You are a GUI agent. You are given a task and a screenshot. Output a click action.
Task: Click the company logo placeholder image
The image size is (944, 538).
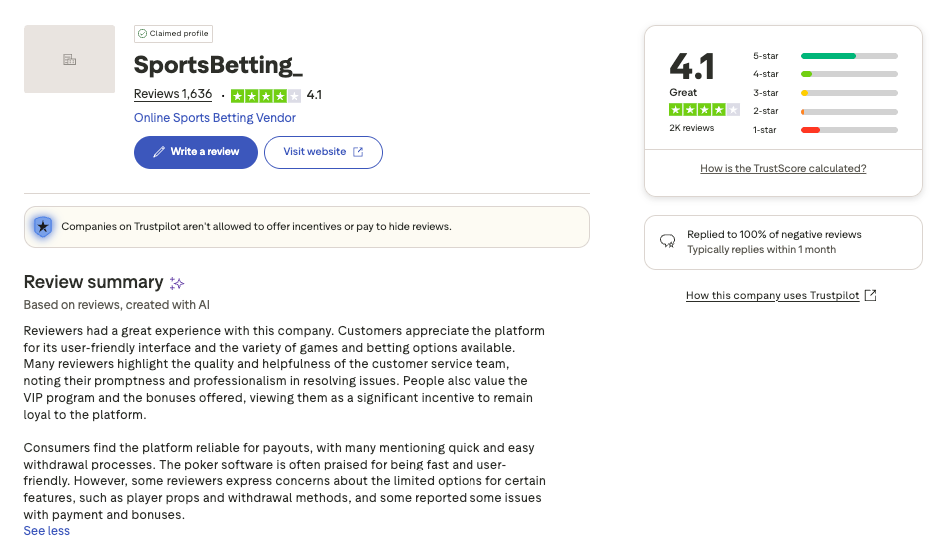click(x=69, y=60)
